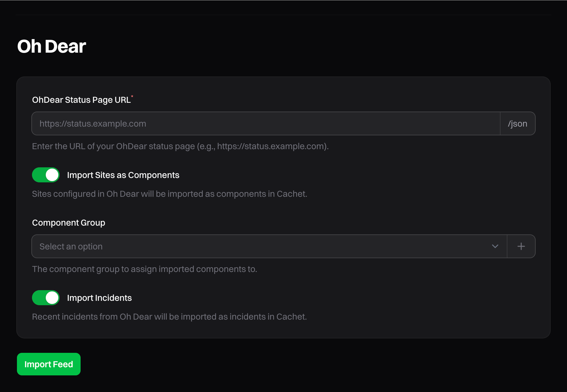Turn off Import Incidents
Image resolution: width=567 pixels, height=392 pixels.
point(45,298)
